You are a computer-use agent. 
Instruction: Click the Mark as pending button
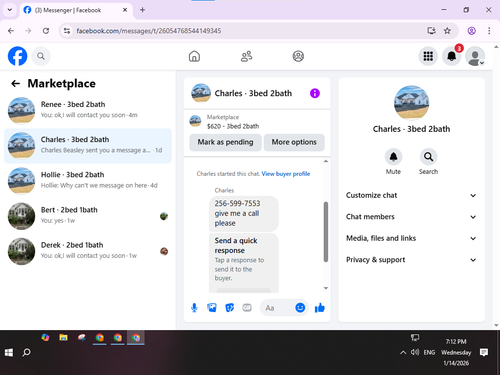(225, 142)
